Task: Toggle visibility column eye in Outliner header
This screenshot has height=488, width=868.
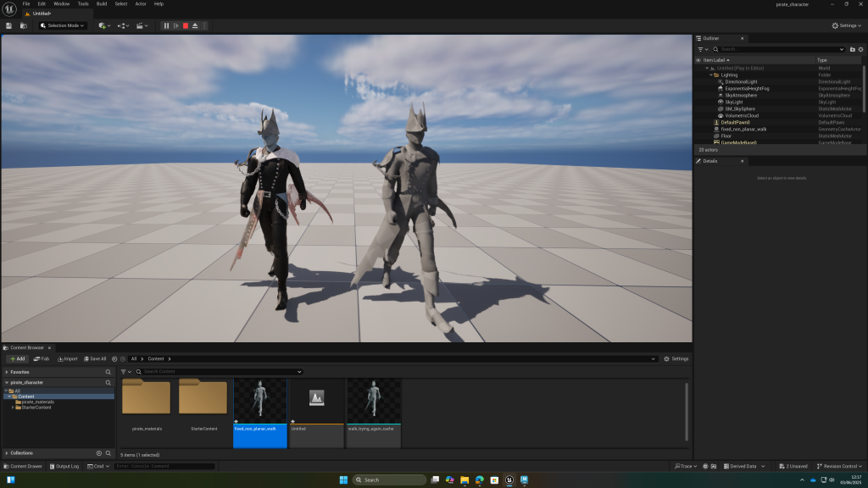Action: 698,60
